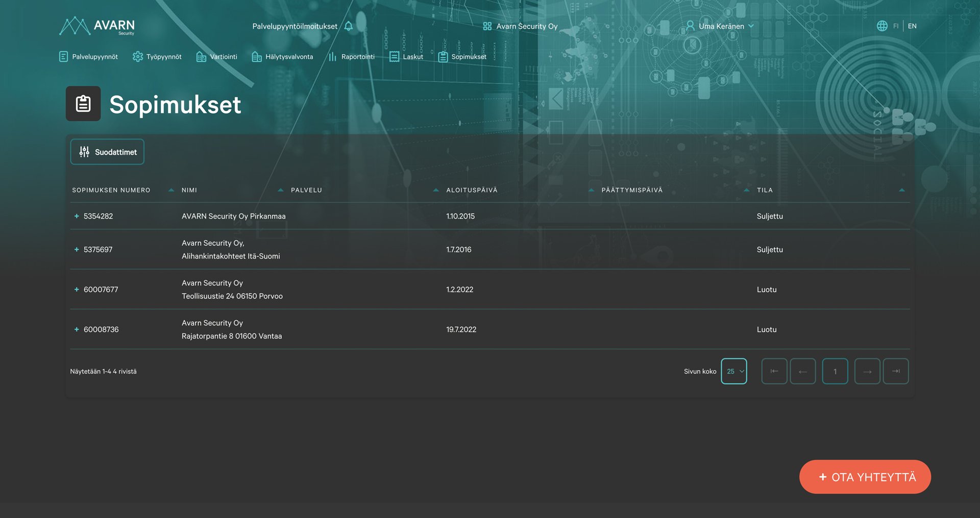The height and width of the screenshot is (518, 980).
Task: Click Rajatorpantie 8 01600 Vantaa text
Action: [x=232, y=336]
